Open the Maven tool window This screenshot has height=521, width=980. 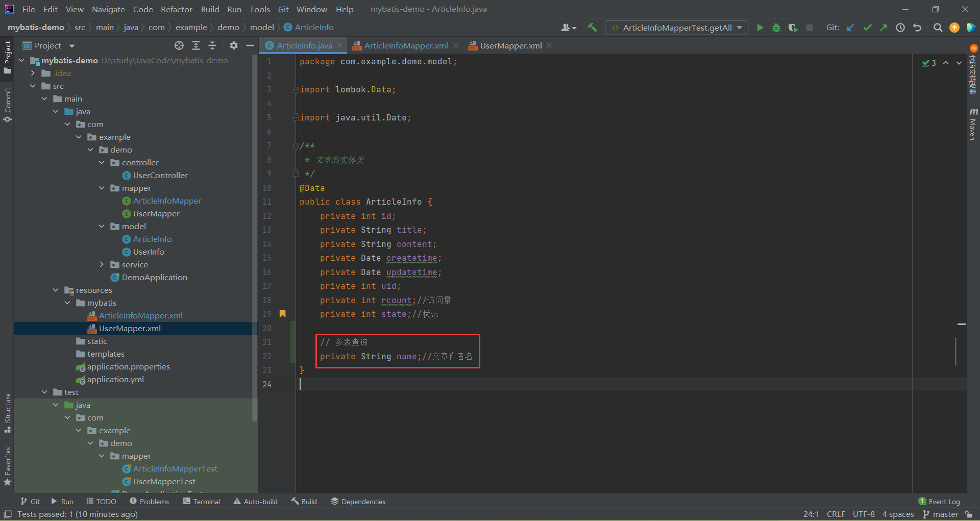pyautogui.click(x=973, y=123)
